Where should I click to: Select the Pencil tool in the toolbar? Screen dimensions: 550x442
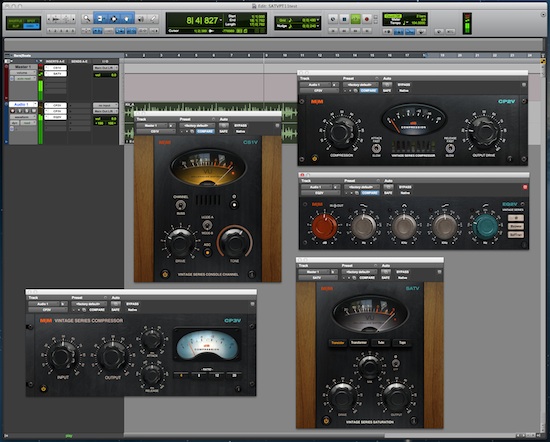pos(154,19)
